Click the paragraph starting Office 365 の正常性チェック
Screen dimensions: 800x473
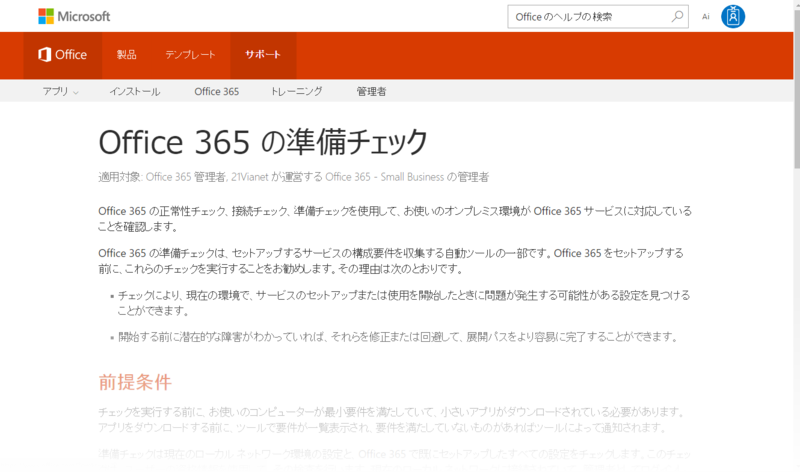(x=395, y=218)
